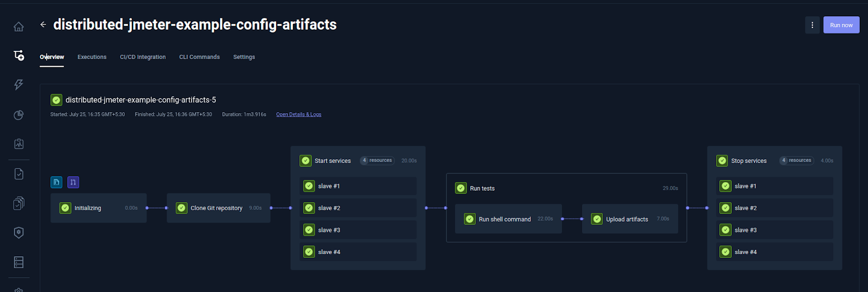Click the Run tests check icon
868x292 pixels.
(x=461, y=188)
